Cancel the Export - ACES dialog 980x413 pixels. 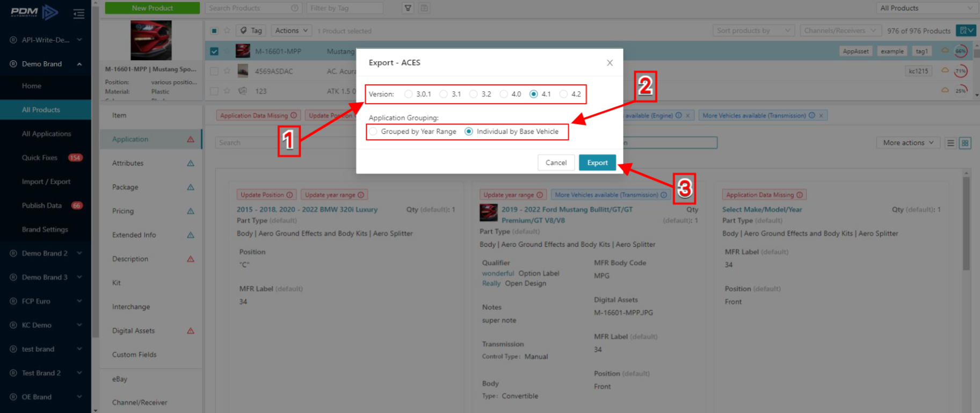(556, 163)
